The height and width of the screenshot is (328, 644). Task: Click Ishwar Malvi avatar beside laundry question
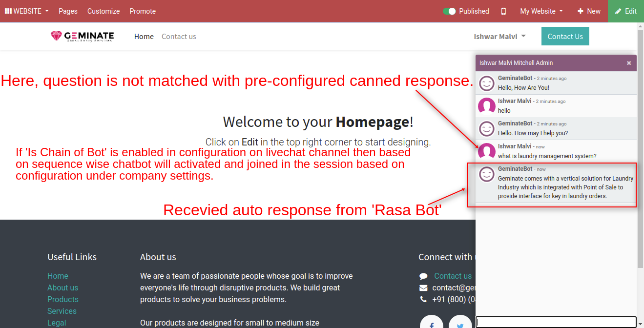(x=486, y=151)
